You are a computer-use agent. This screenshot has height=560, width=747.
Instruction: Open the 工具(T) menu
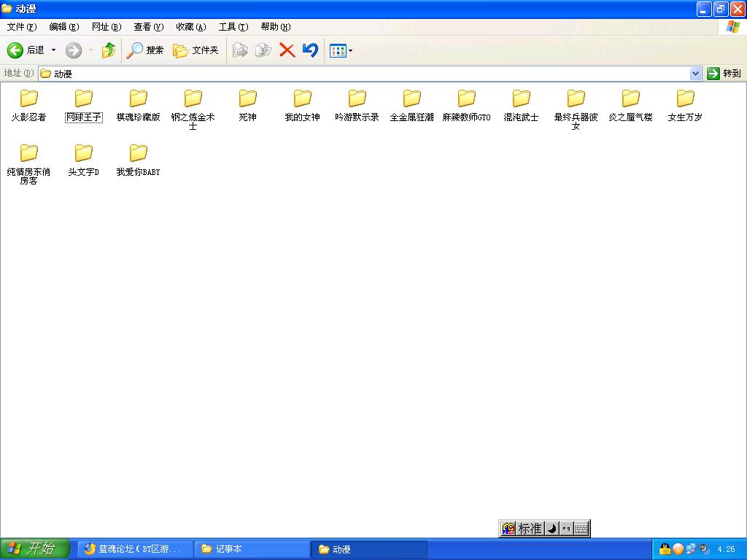233,27
